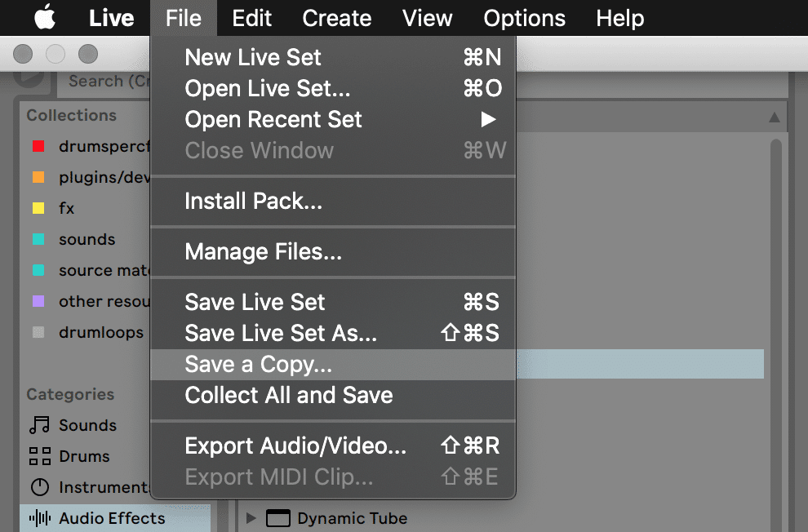Click the red drumsperc collection swatch
Screen dimensions: 808x532
pos(38,146)
